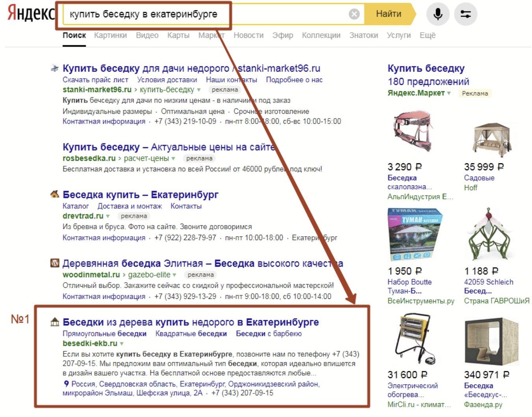Expand the woodinmetal.ru result dropdown arrow
Image resolution: width=532 pixels, height=417 pixels.
point(174,275)
